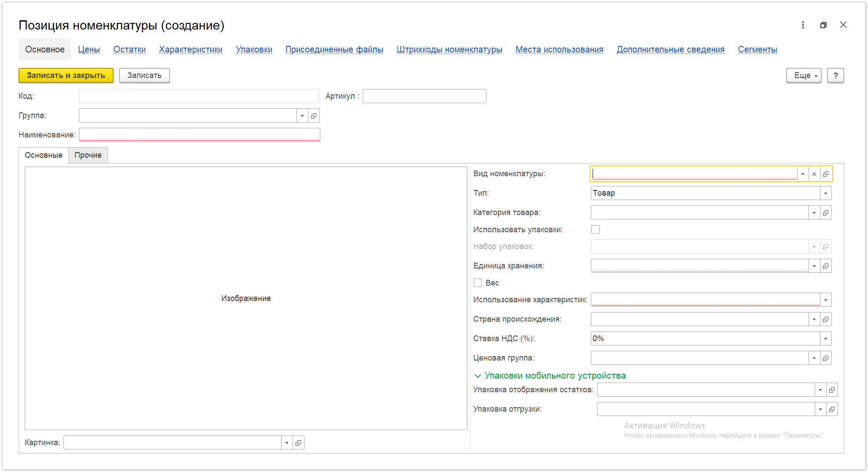
Task: Restore the window using the resize icon
Action: pyautogui.click(x=823, y=25)
